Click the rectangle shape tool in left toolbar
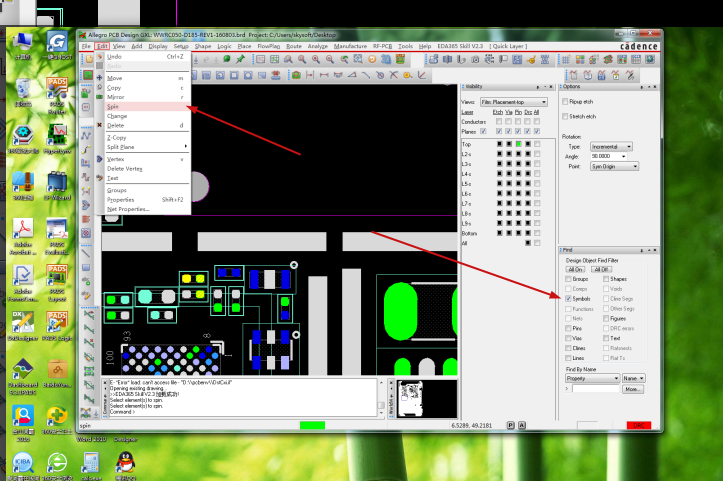This screenshot has width=723, height=481. click(86, 267)
